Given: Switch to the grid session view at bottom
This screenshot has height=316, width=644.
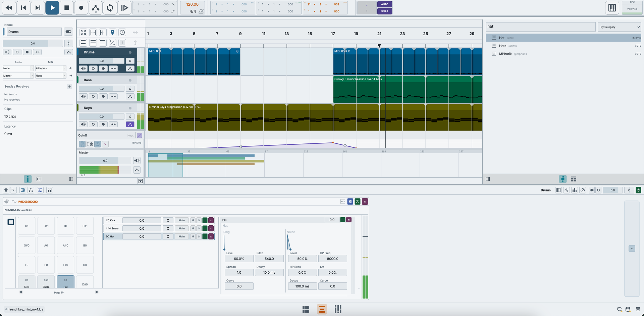Looking at the screenshot, I should 306,309.
